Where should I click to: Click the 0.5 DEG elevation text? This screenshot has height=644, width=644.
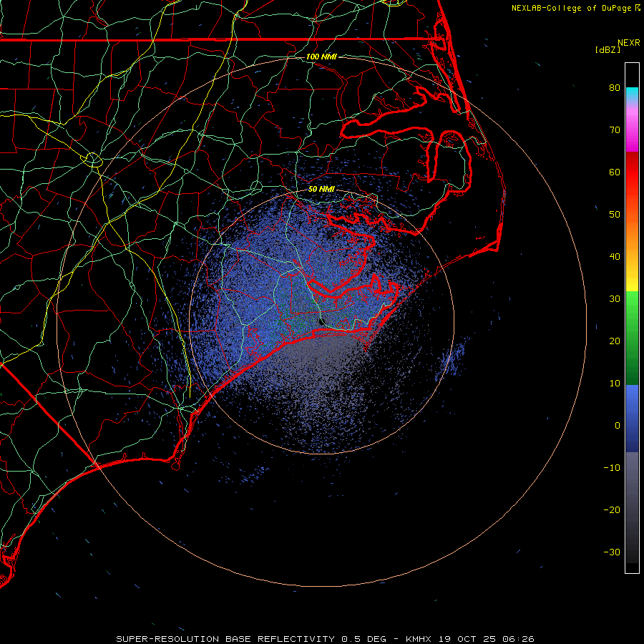click(364, 639)
